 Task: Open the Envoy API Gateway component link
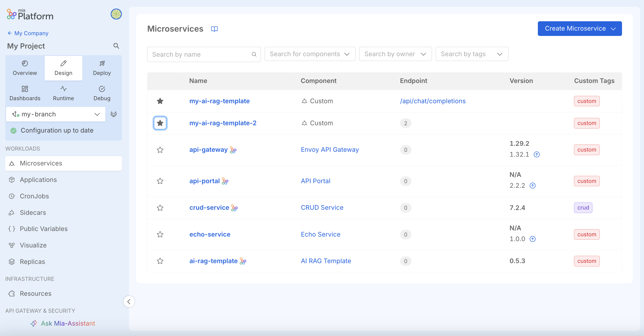[330, 150]
